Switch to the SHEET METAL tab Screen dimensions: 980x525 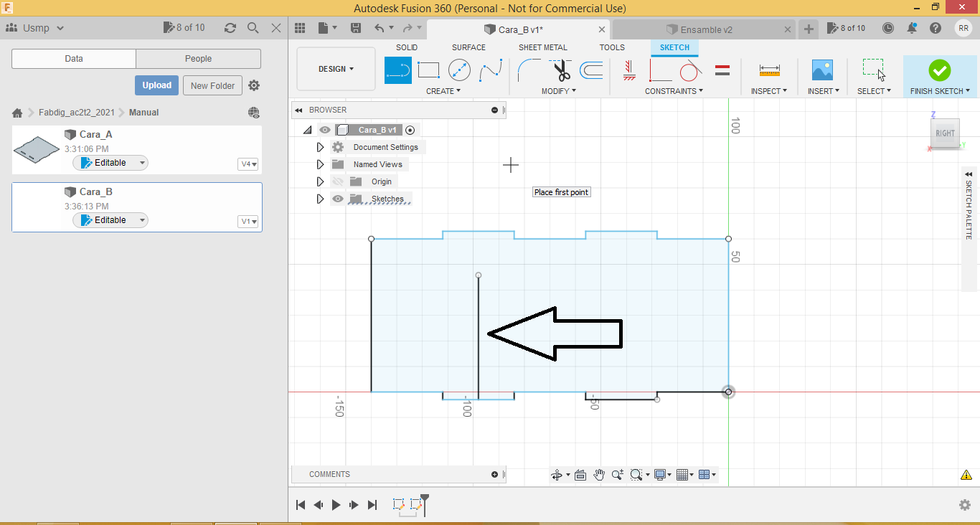(x=542, y=47)
